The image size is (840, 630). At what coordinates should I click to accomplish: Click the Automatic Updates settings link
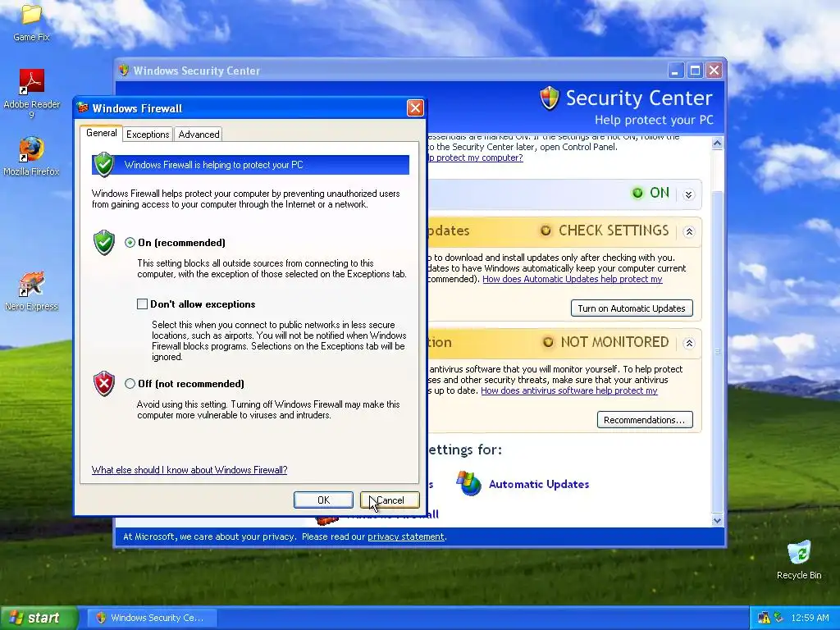[539, 484]
